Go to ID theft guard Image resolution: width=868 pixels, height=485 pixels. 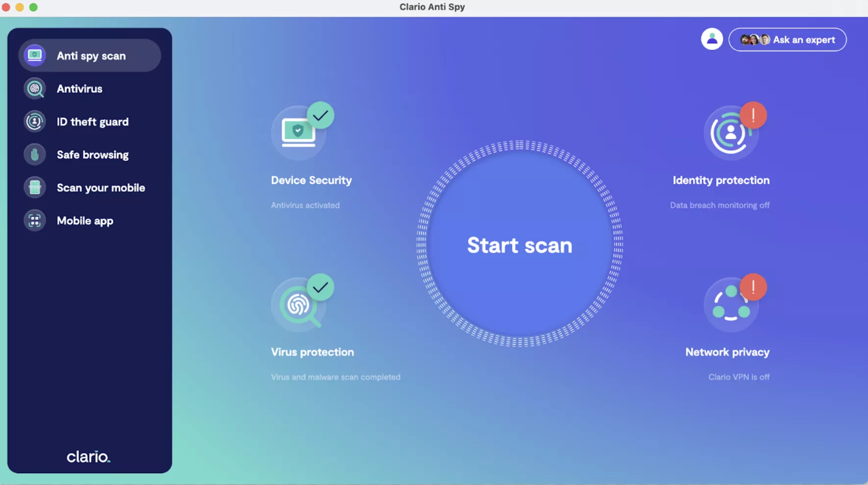90,122
